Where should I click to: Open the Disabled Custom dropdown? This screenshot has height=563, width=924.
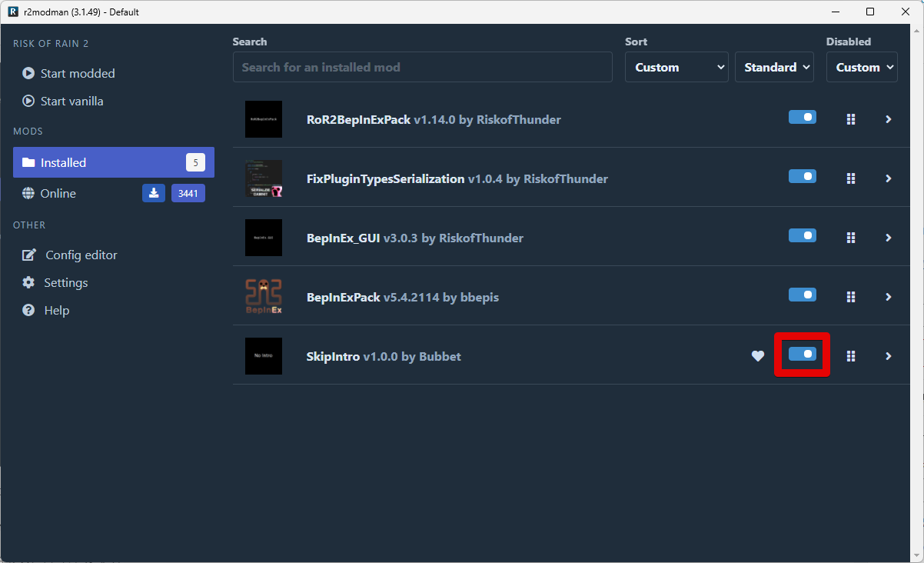pyautogui.click(x=862, y=68)
